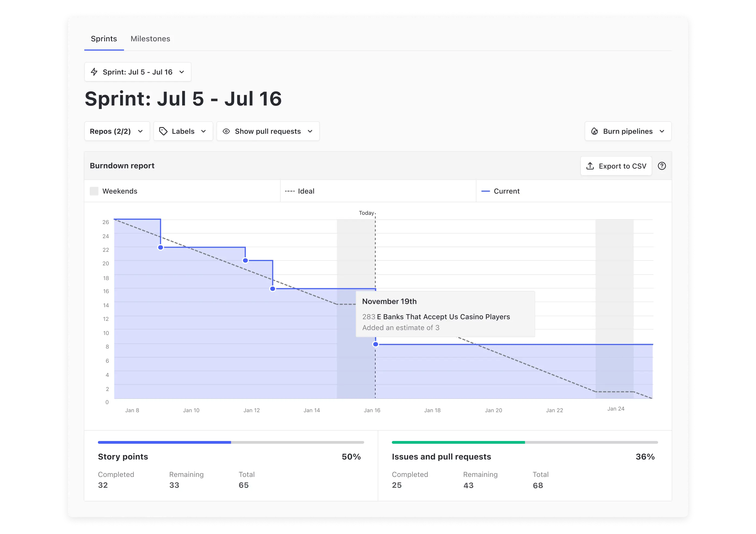Viewport: 756px width, 534px height.
Task: Click the burndown data point at 20
Action: (245, 260)
